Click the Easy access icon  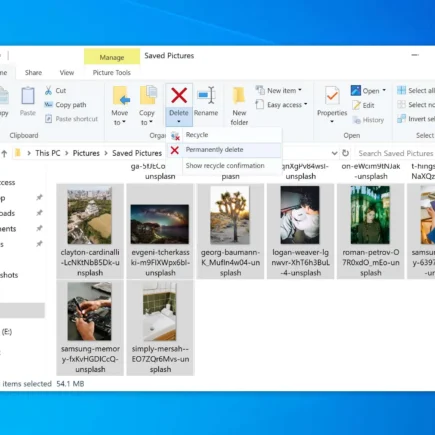tap(260, 104)
